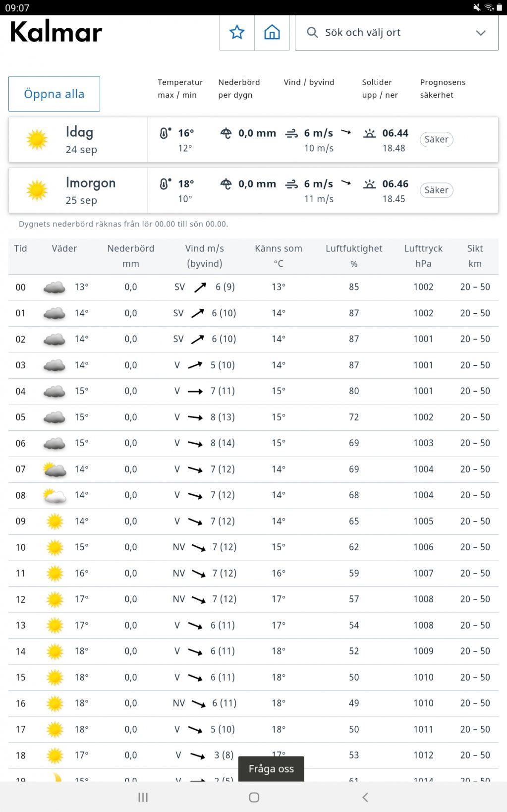
Task: Click pressure value 1003 at hour 06
Action: [423, 443]
